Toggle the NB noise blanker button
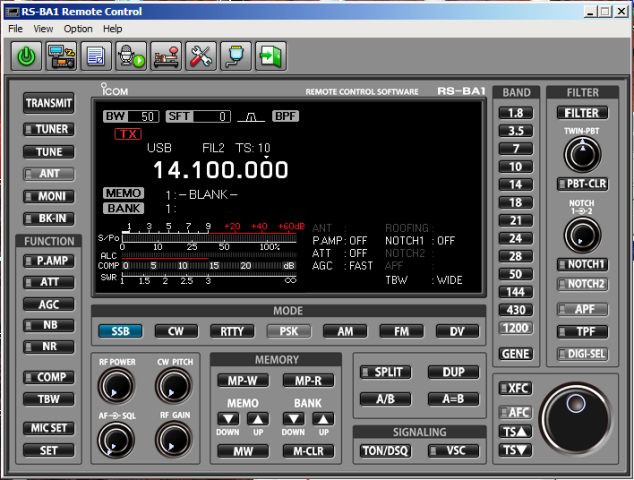Screen dimensions: 634x480 click(48, 326)
